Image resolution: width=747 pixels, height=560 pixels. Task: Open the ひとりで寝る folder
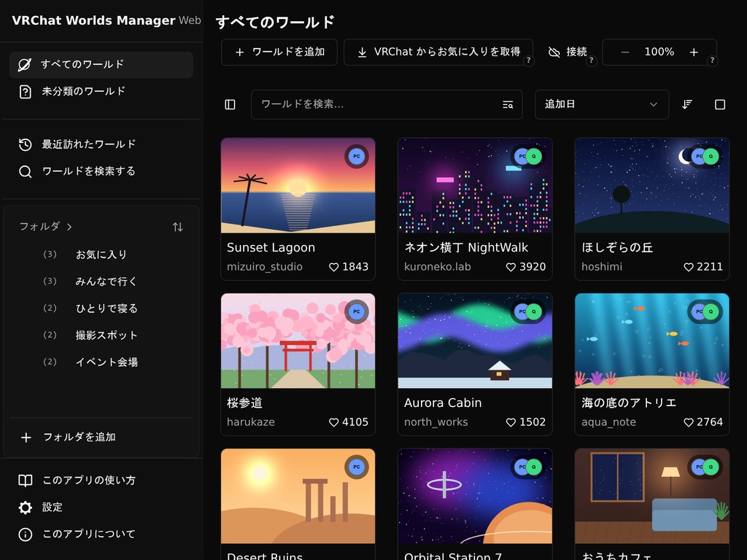point(101,308)
